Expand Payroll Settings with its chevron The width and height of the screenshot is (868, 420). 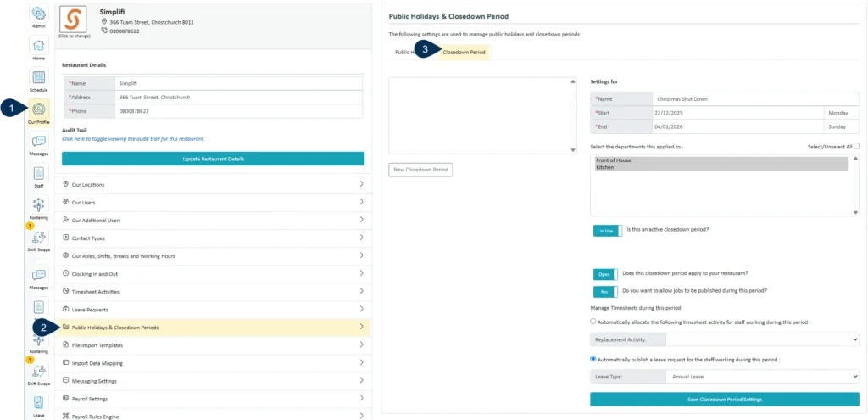(x=361, y=399)
